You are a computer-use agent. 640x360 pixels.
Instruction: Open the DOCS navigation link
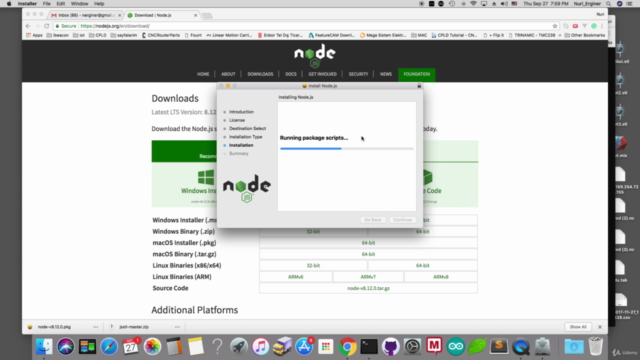pos(291,74)
